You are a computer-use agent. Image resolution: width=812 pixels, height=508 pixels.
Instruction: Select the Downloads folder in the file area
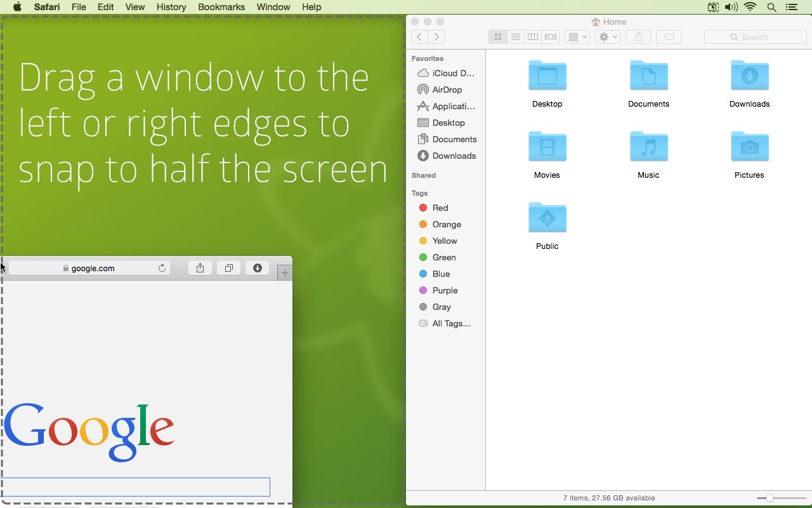pyautogui.click(x=749, y=76)
